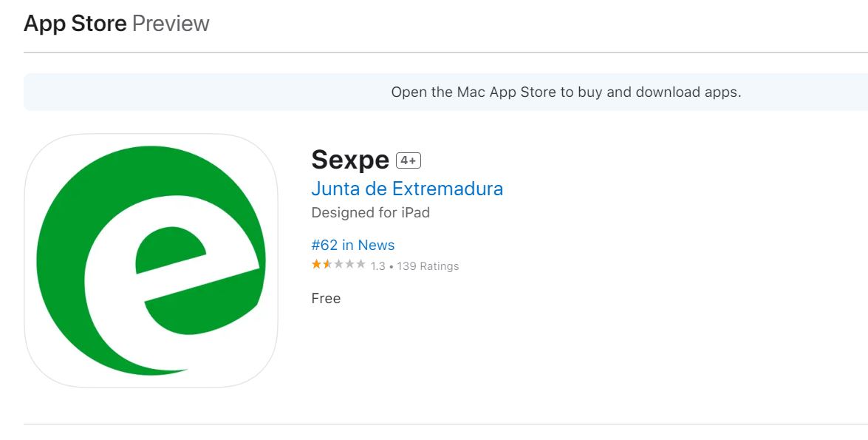Click the fifth gray rating star
Image resolution: width=868 pixels, height=440 pixels.
tap(360, 265)
